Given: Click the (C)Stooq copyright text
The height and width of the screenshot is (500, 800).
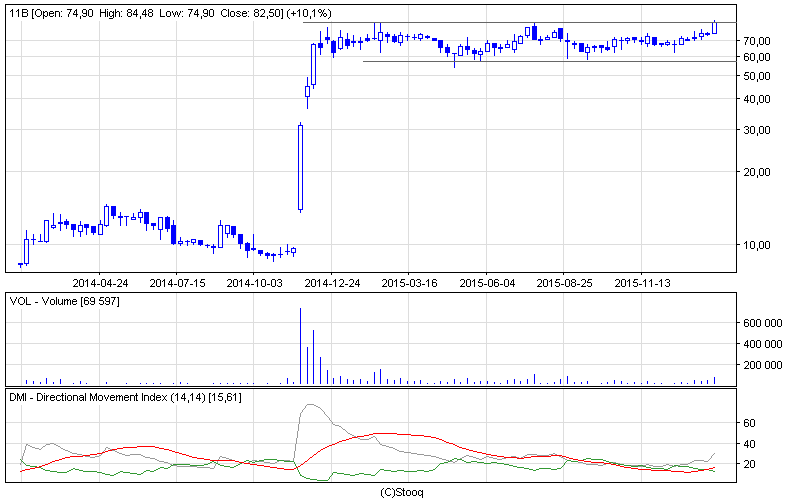Looking at the screenshot, I should tap(402, 492).
